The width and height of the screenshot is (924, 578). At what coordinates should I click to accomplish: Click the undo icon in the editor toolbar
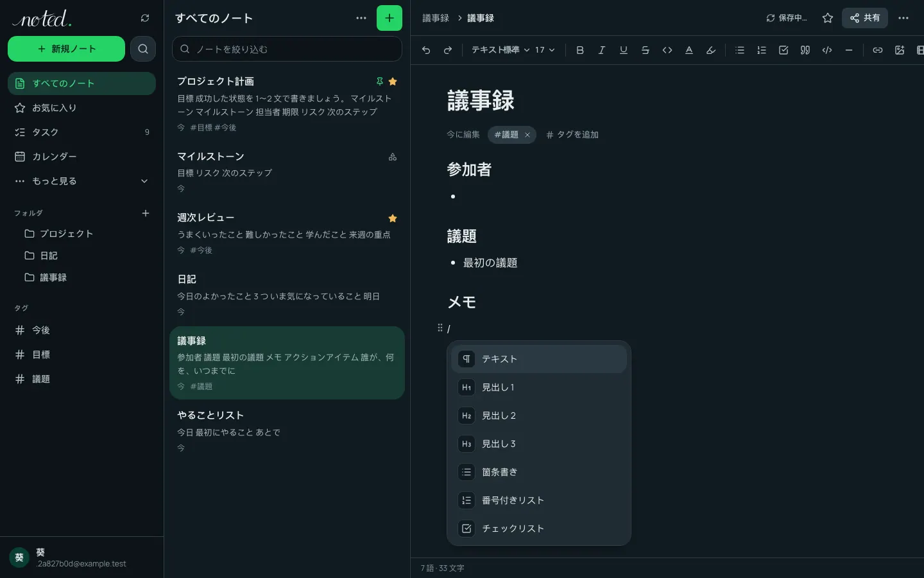pyautogui.click(x=426, y=50)
